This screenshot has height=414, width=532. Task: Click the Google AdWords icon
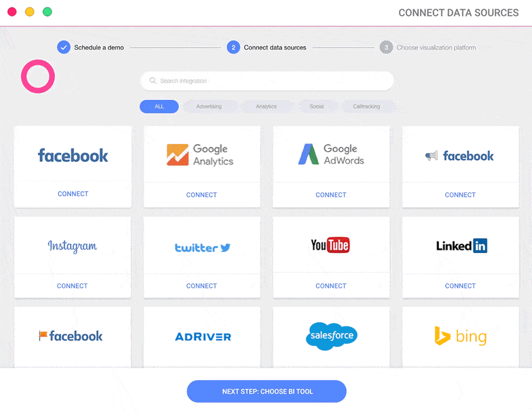pos(331,154)
